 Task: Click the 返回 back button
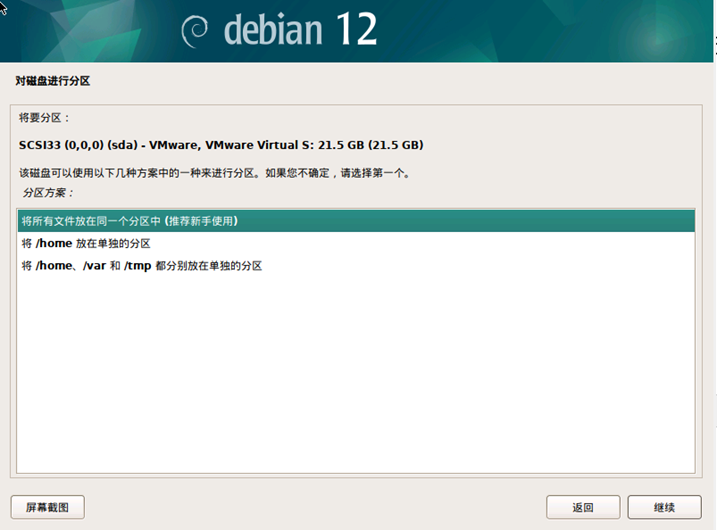click(582, 507)
